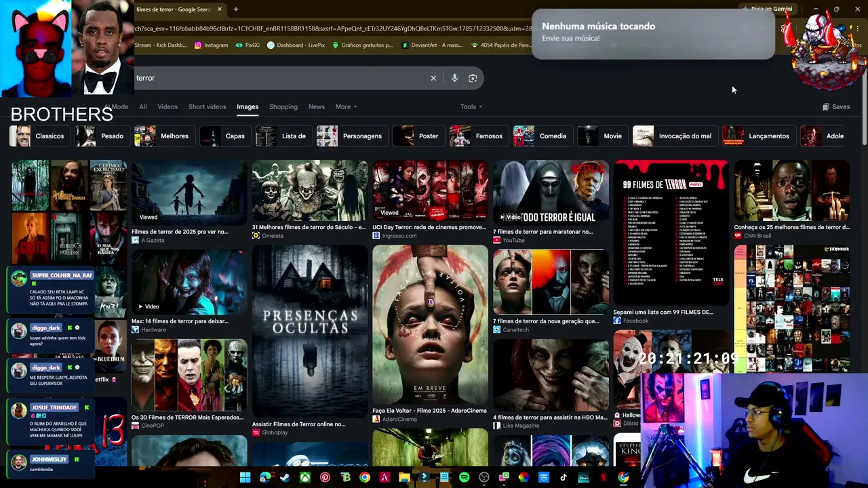
Task: Switch to OBS Studio in the taskbar
Action: pyautogui.click(x=484, y=478)
